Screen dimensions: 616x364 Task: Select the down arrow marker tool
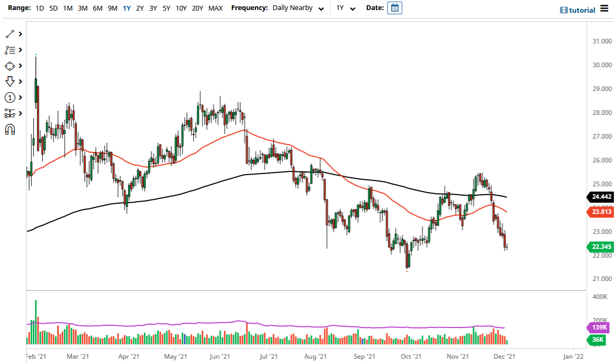pos(10,81)
